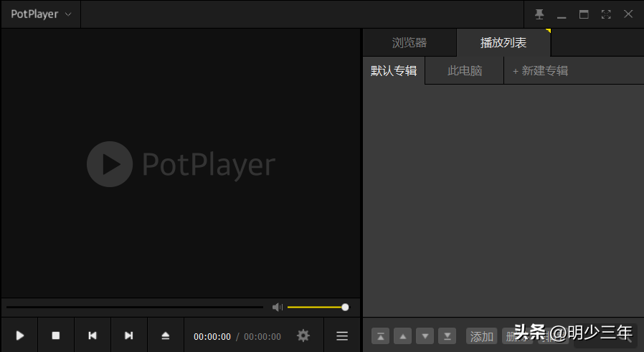
Task: Pin the window always on top
Action: click(539, 14)
